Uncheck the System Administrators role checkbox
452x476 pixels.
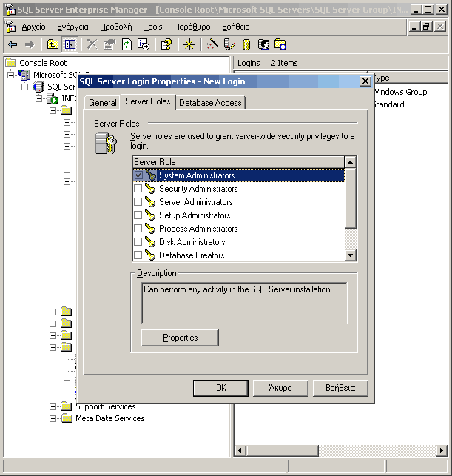tap(138, 175)
